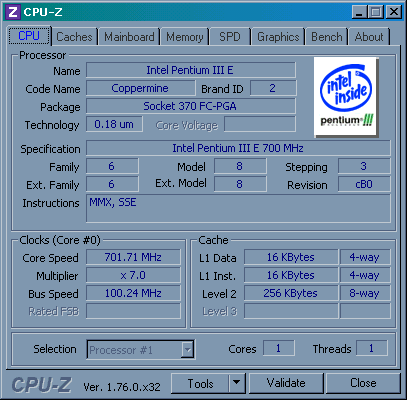Click the MMX, SSE instructions box

click(x=238, y=209)
